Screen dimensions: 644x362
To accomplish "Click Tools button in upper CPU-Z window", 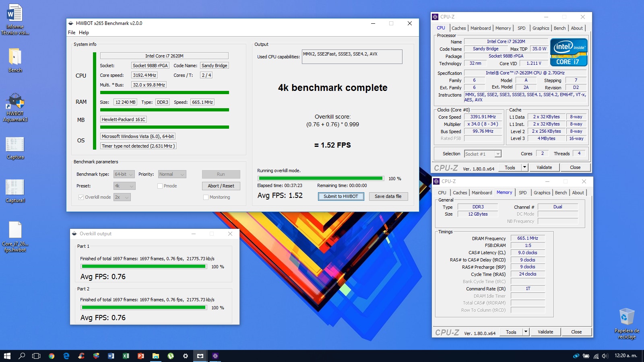I will coord(510,167).
